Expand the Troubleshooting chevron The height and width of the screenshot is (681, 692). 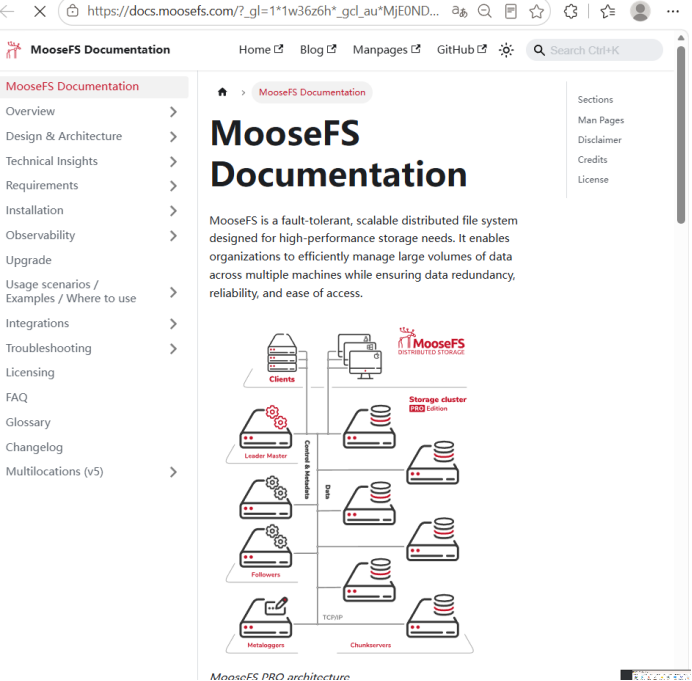point(173,349)
